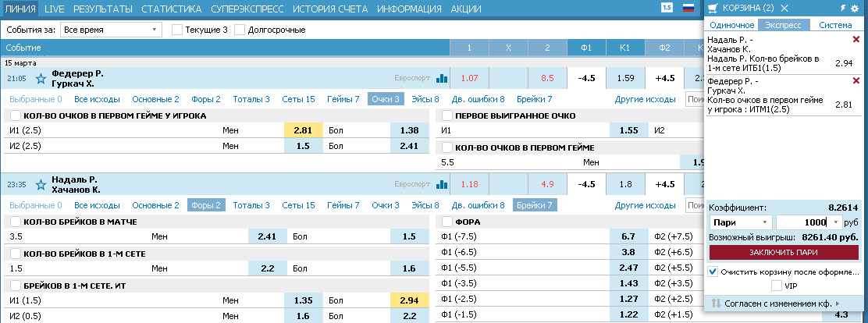Open the LIVE menu item
The height and width of the screenshot is (323, 868).
tap(55, 9)
